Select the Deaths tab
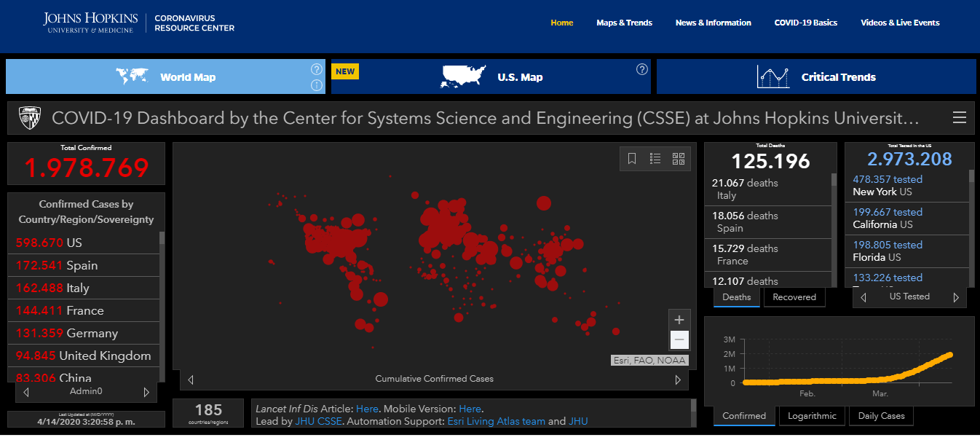This screenshot has width=980, height=440. (x=737, y=297)
